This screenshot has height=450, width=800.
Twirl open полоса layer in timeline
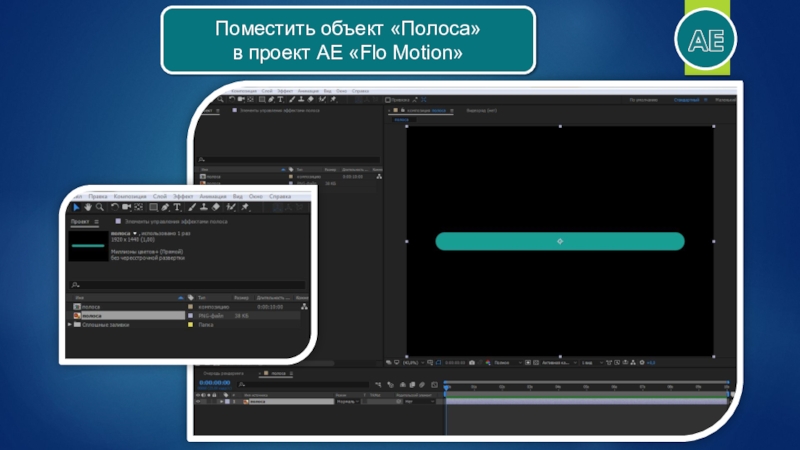221,402
